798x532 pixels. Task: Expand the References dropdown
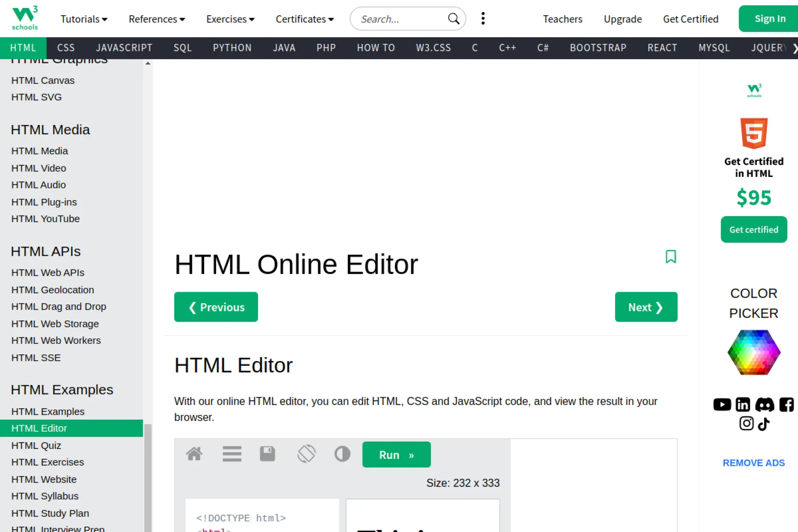156,19
